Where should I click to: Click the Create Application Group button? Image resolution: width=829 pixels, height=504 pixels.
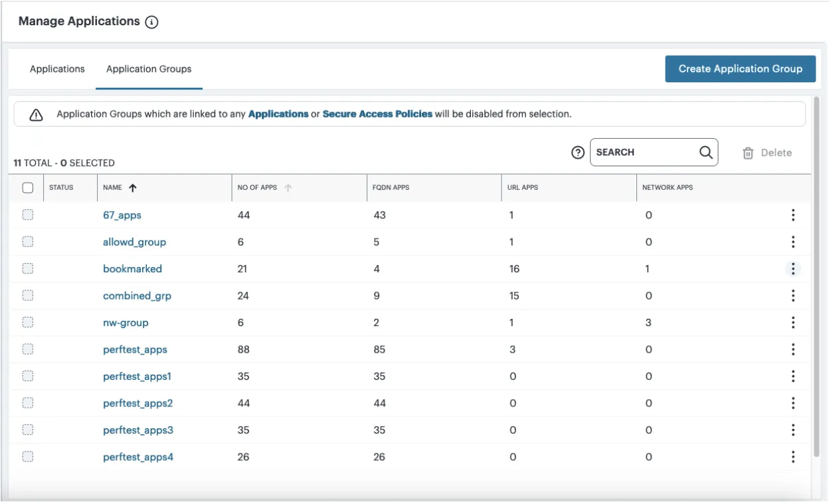[x=741, y=69]
